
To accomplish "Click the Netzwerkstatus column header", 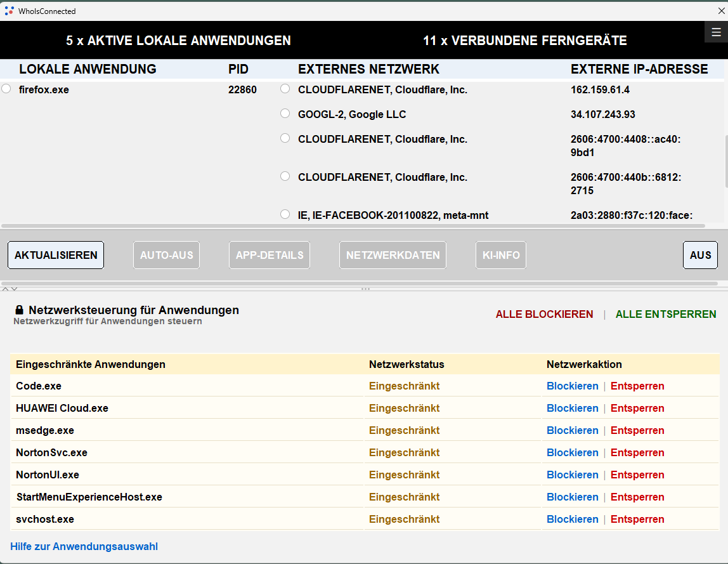I will point(406,364).
